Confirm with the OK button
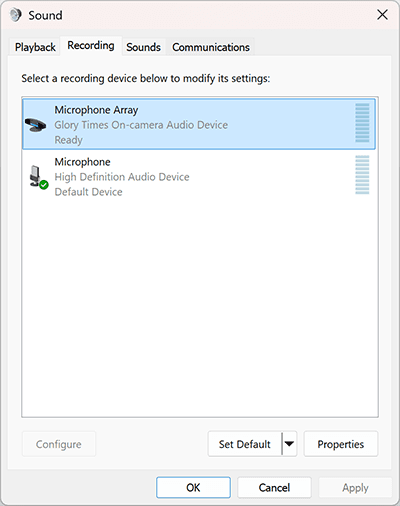The image size is (400, 506). (x=193, y=487)
